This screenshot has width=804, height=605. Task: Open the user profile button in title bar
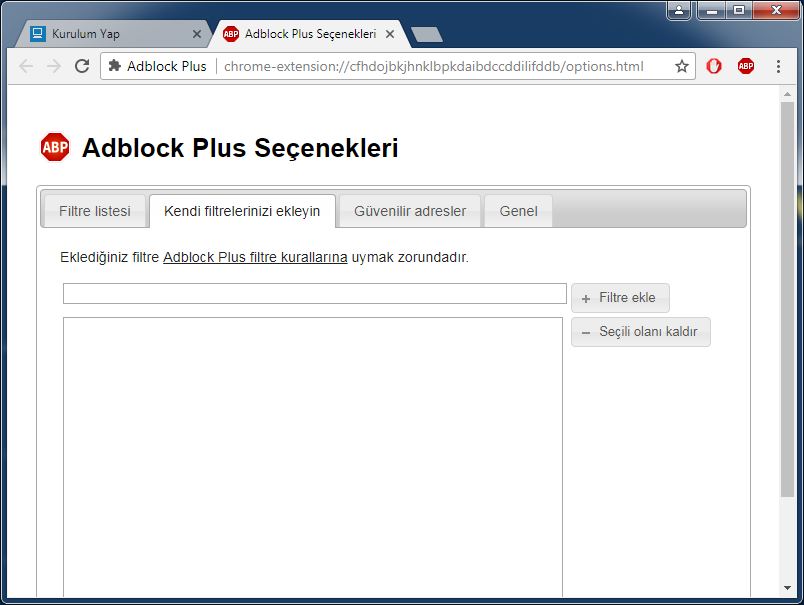[679, 10]
